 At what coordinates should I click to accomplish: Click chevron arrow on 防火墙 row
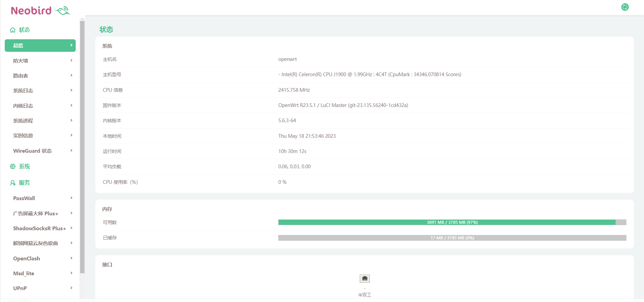pyautogui.click(x=71, y=60)
